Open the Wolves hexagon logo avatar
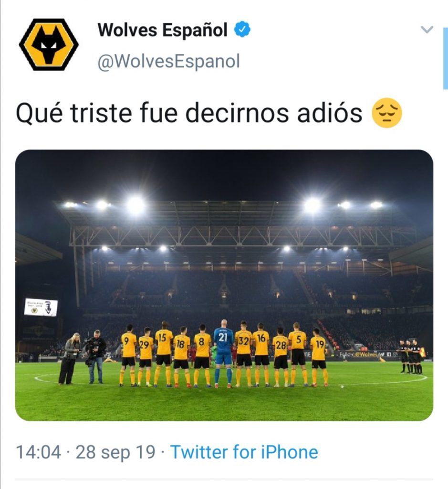The image size is (448, 489). [x=49, y=44]
